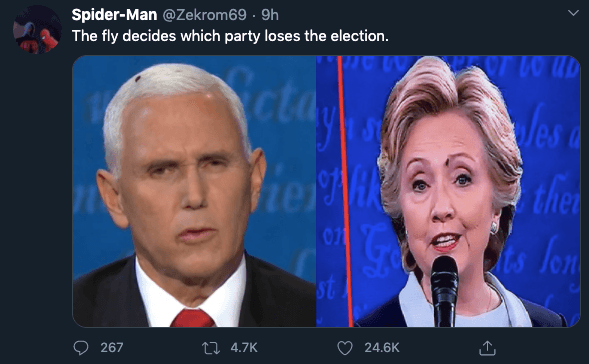The height and width of the screenshot is (364, 589).
Task: View the 4.7K retweets count
Action: (x=244, y=348)
